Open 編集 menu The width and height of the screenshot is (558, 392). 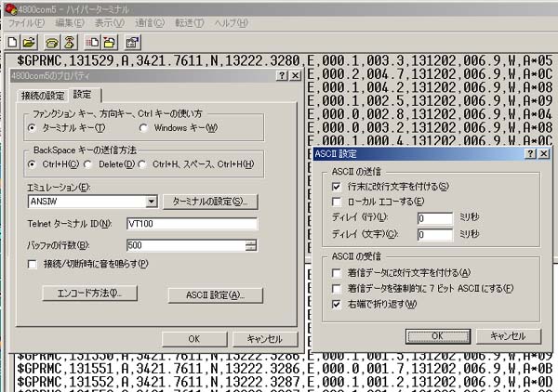click(70, 23)
